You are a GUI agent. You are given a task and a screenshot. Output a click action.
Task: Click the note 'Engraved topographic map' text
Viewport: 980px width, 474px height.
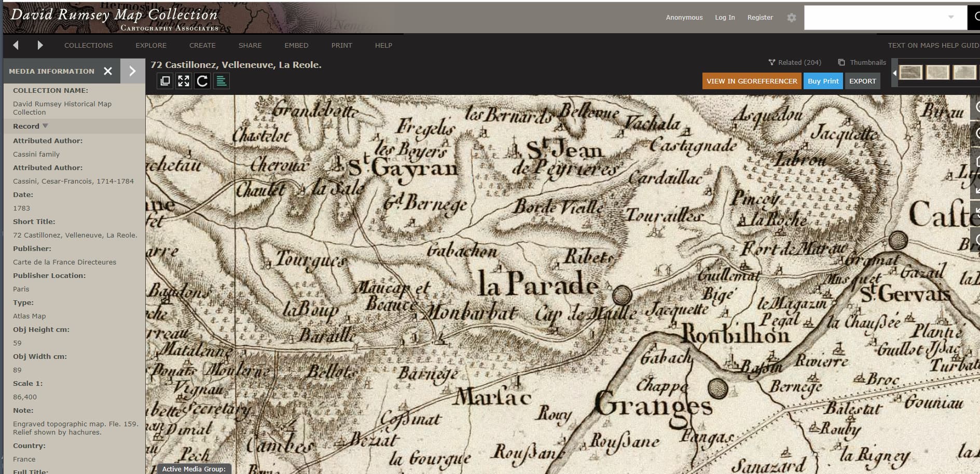76,428
